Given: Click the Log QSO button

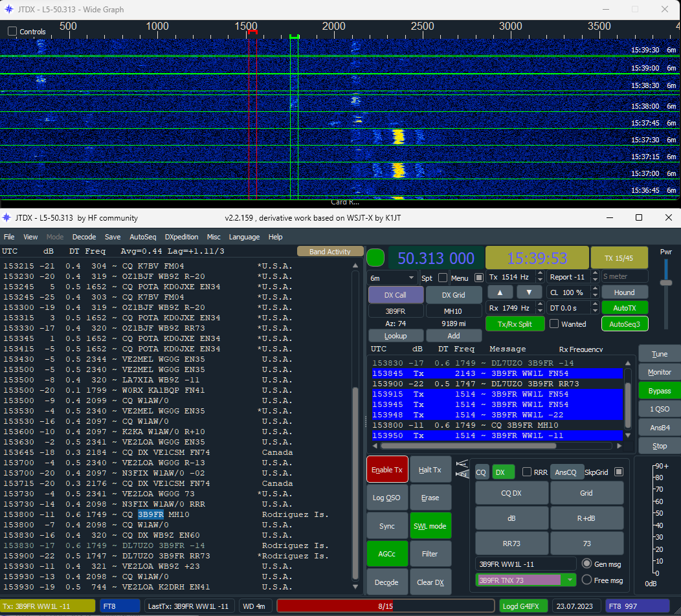Looking at the screenshot, I should click(387, 498).
